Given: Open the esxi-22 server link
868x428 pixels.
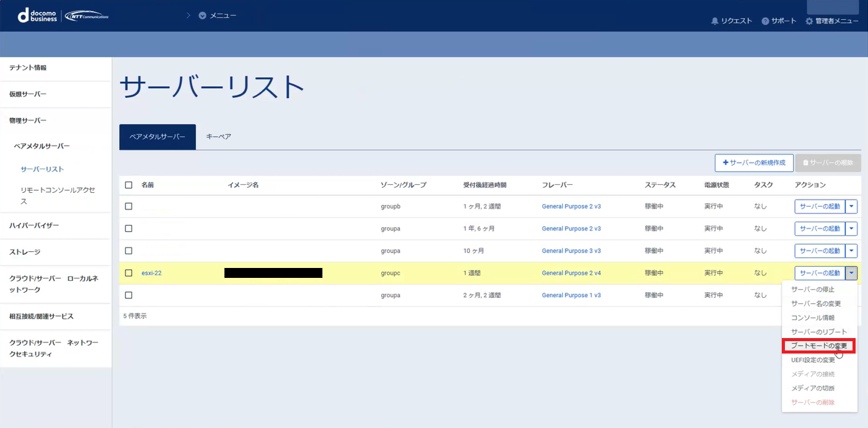Looking at the screenshot, I should coord(151,273).
